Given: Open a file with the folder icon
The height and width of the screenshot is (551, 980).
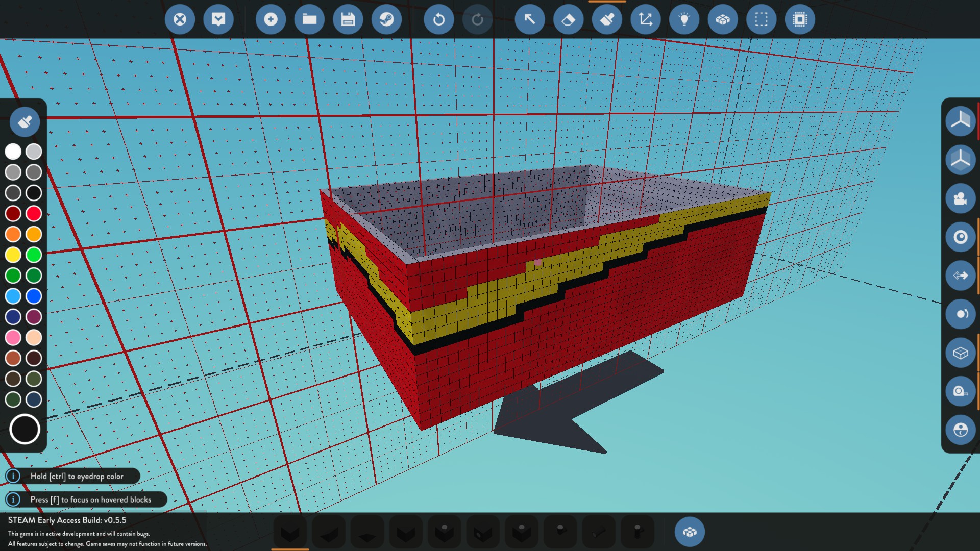Looking at the screenshot, I should [309, 20].
